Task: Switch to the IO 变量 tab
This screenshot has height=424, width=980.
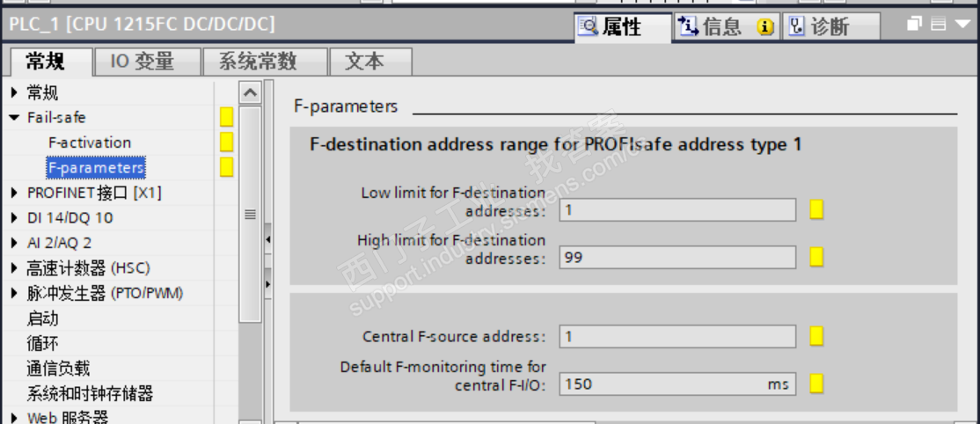Action: (x=142, y=62)
